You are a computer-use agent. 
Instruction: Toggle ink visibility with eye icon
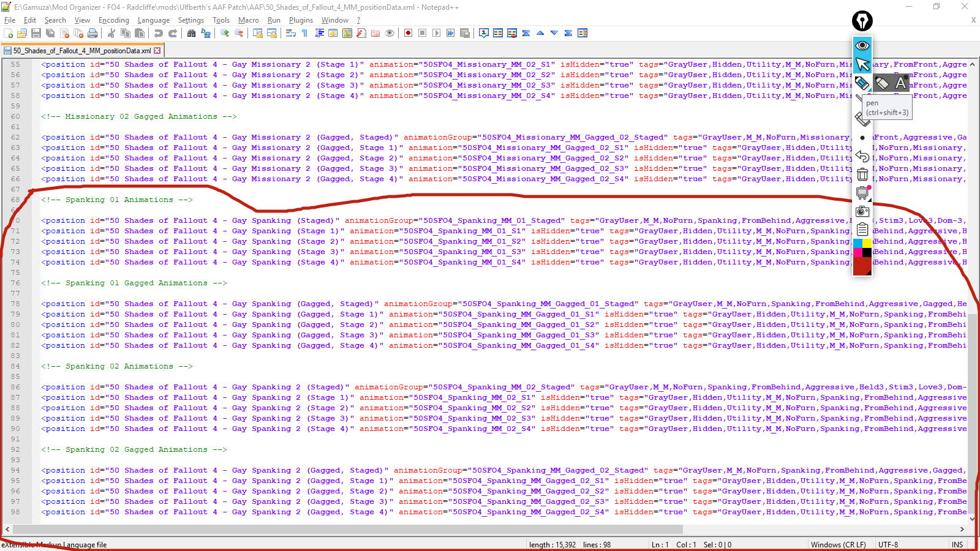pyautogui.click(x=862, y=45)
